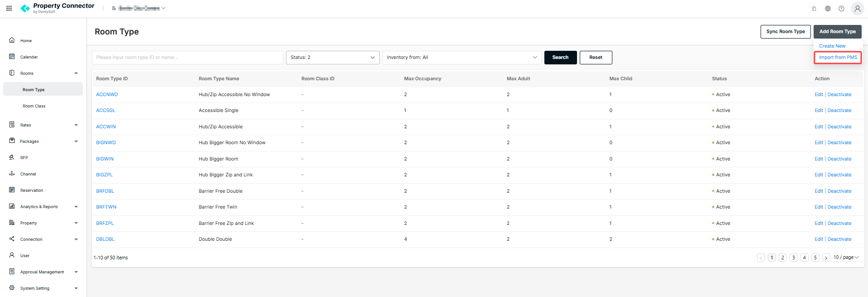
Task: Expand the Approval Management arrow
Action: click(x=76, y=272)
